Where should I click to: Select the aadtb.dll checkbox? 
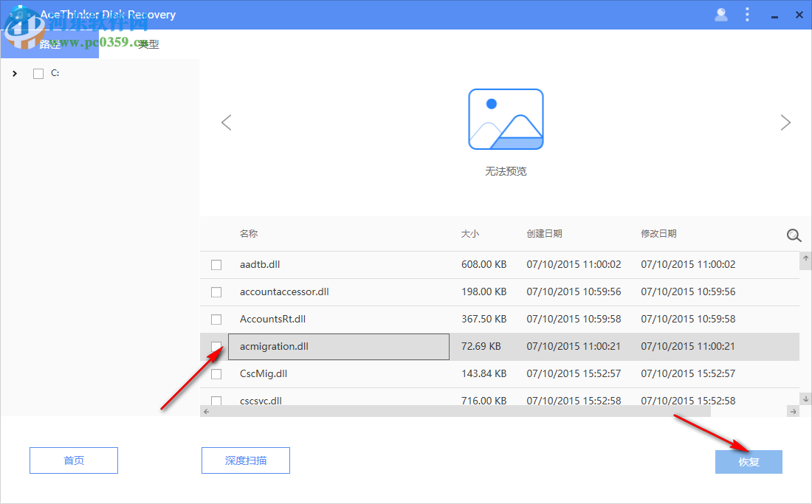pyautogui.click(x=216, y=264)
